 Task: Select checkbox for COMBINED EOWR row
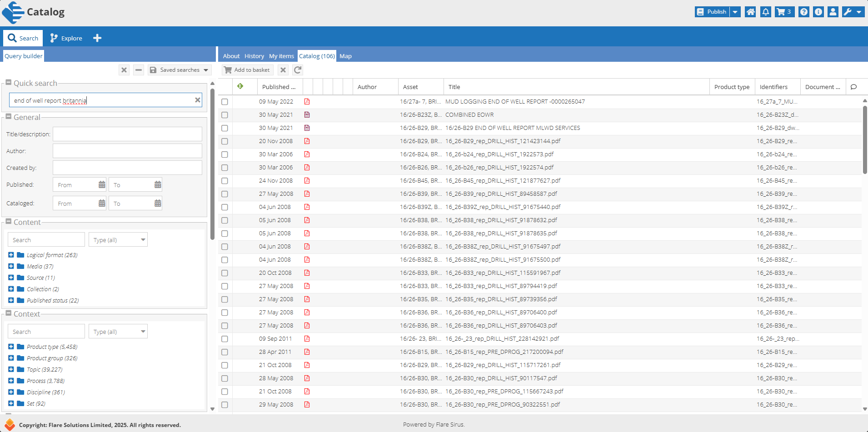point(224,115)
